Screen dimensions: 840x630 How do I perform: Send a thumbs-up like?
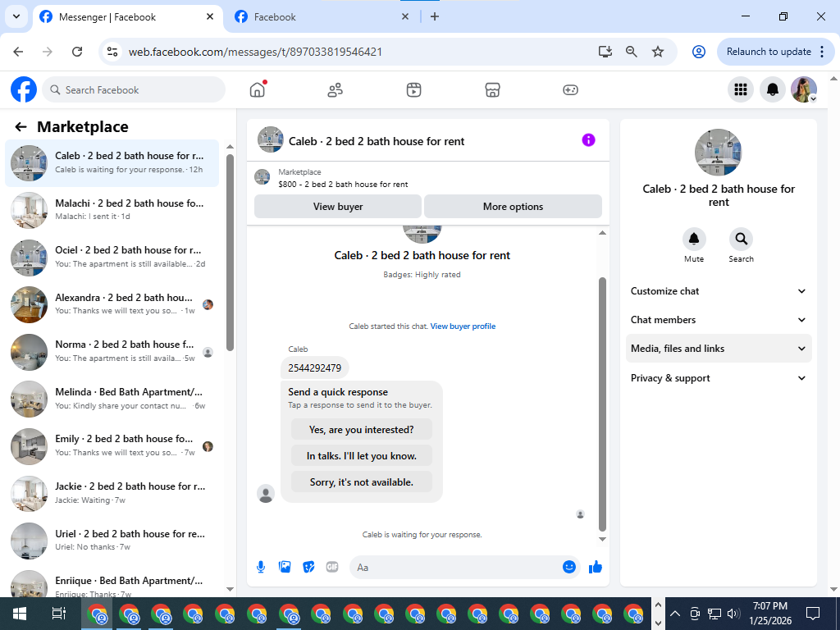point(596,568)
